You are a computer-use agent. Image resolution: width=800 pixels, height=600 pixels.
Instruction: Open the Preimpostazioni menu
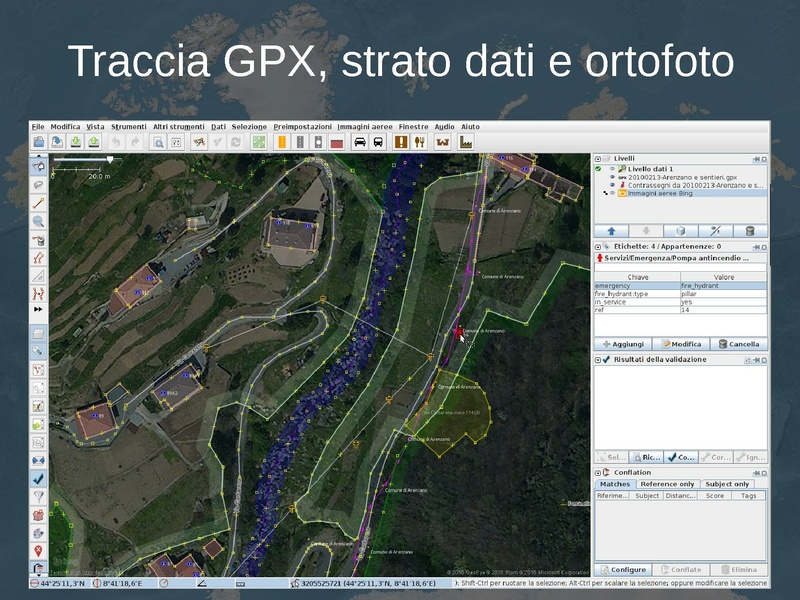[302, 127]
